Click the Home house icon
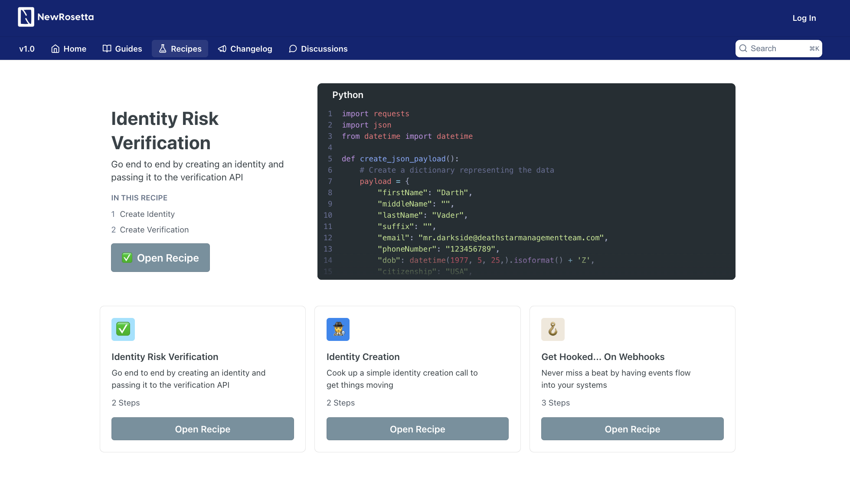 click(x=55, y=49)
